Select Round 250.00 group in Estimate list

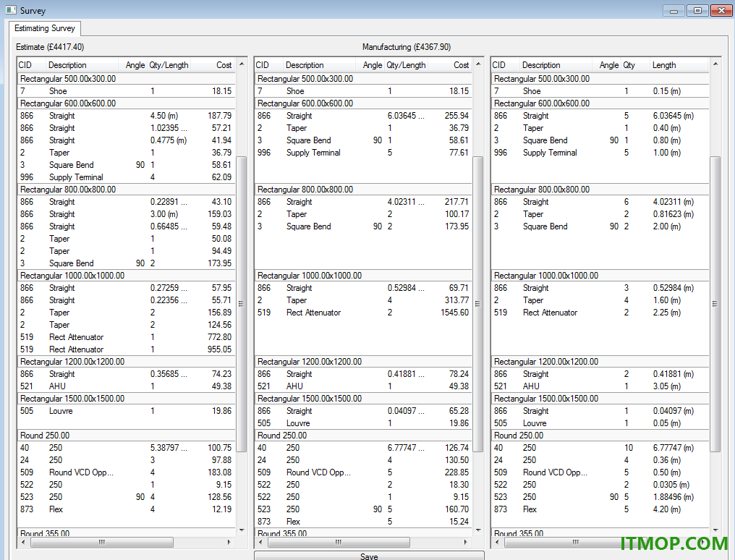click(x=127, y=436)
